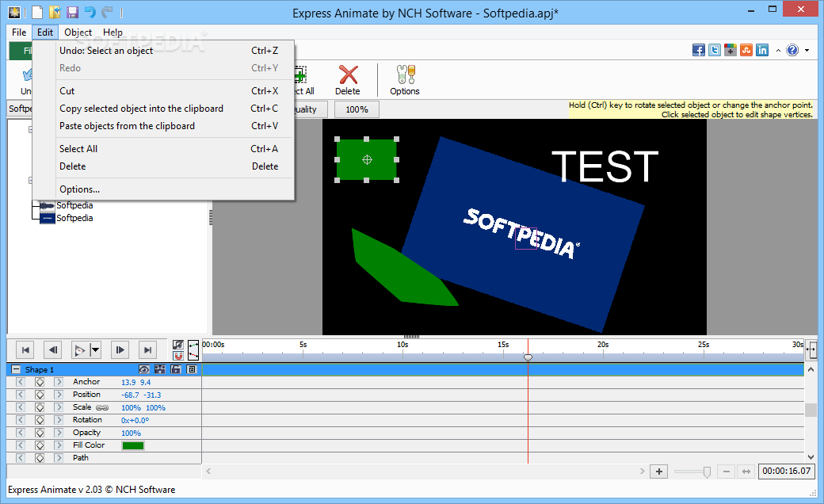Step back one frame

[52, 350]
